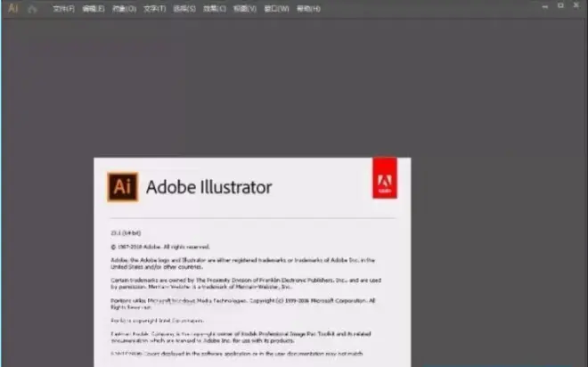
Task: Open the 文件(F) File menu
Action: pos(64,9)
